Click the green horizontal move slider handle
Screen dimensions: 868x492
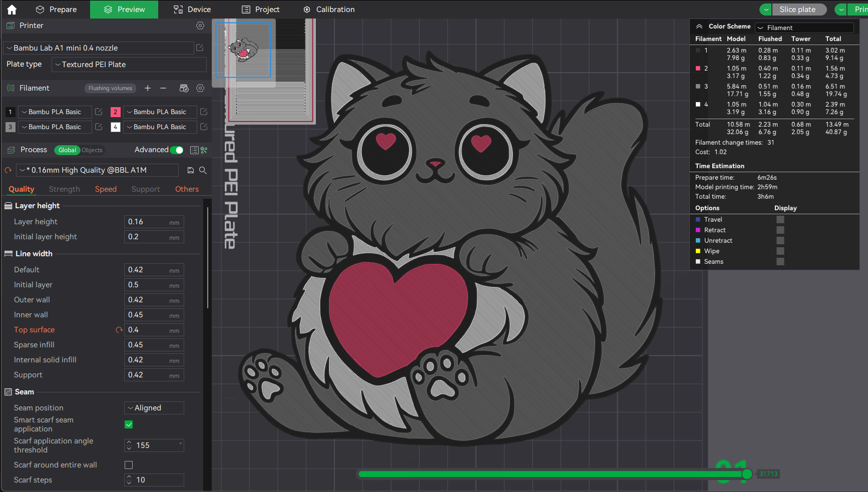(x=747, y=474)
